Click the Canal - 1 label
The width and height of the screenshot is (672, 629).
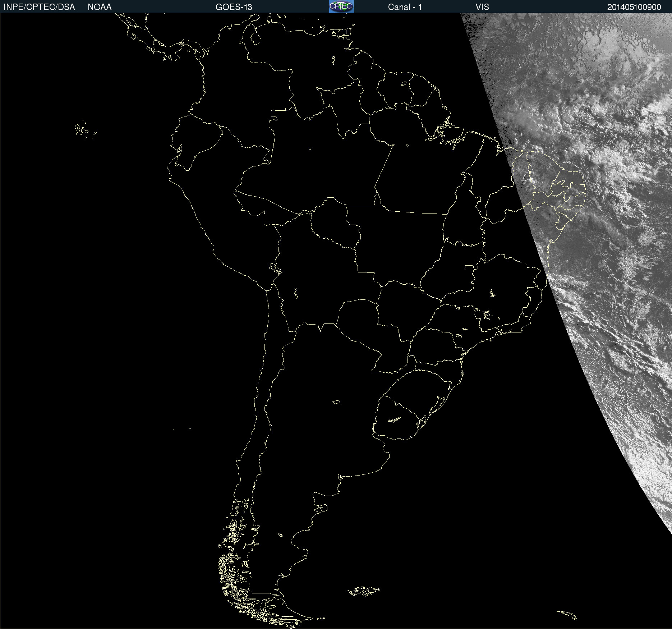click(x=405, y=7)
